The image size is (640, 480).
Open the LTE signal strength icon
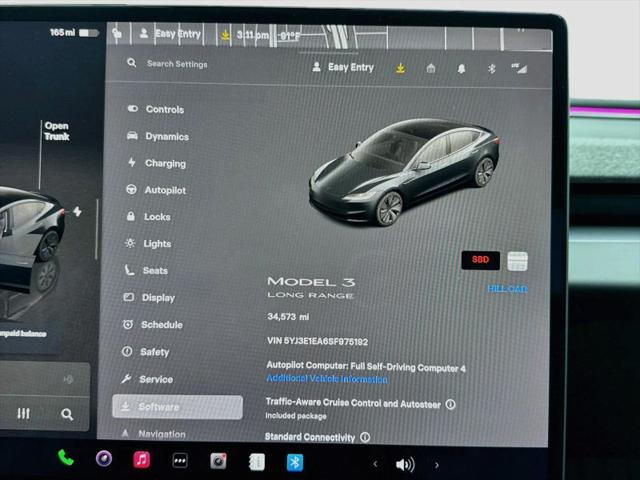pos(519,69)
